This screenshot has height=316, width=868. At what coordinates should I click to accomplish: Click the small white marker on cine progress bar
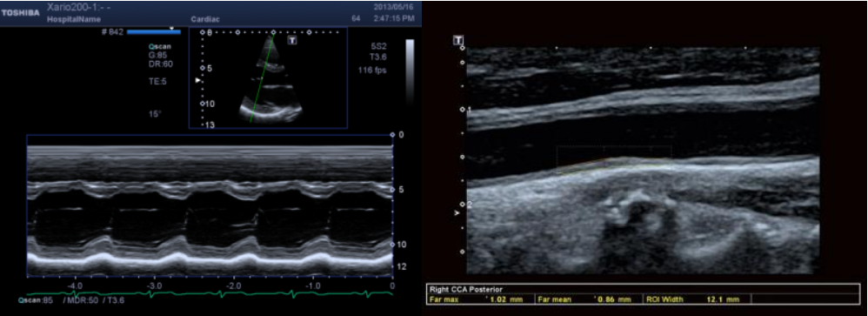click(x=172, y=27)
